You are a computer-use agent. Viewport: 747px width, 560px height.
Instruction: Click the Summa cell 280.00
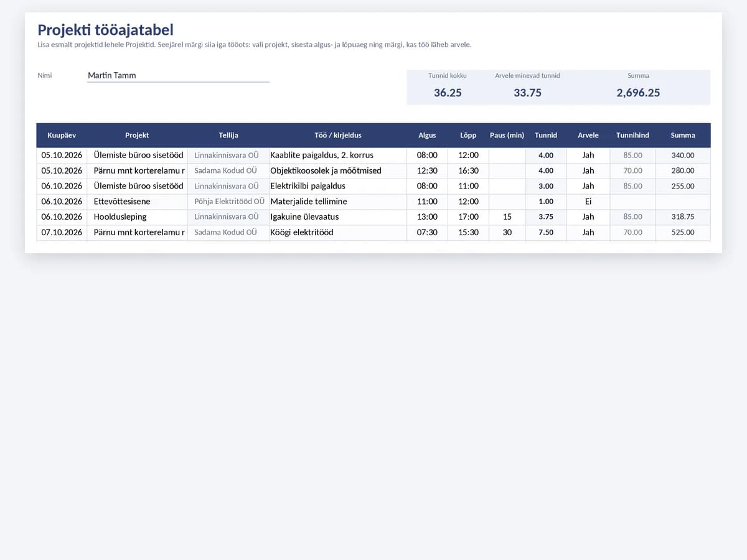pos(683,170)
